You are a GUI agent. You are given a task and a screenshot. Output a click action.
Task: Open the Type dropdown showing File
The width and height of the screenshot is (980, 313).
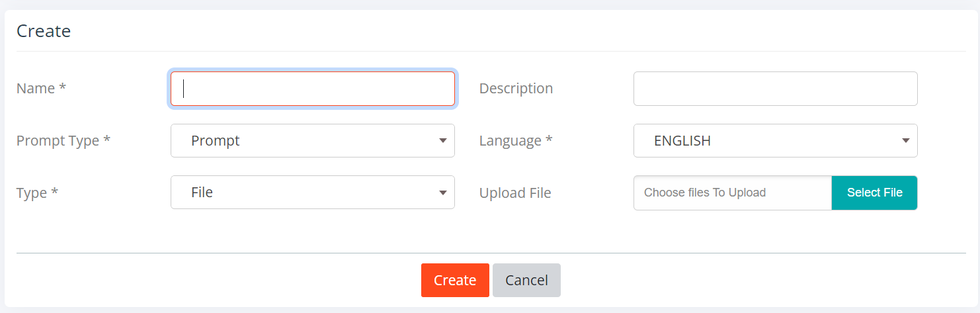313,193
